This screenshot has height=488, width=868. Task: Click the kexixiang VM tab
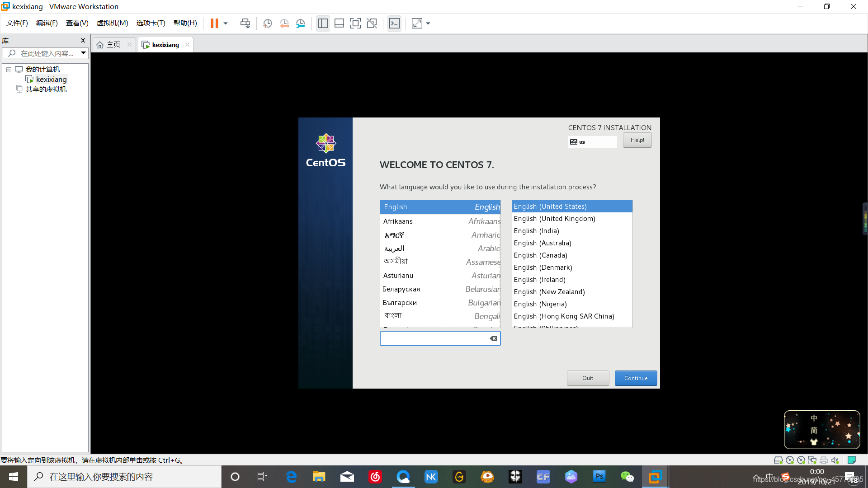point(165,45)
